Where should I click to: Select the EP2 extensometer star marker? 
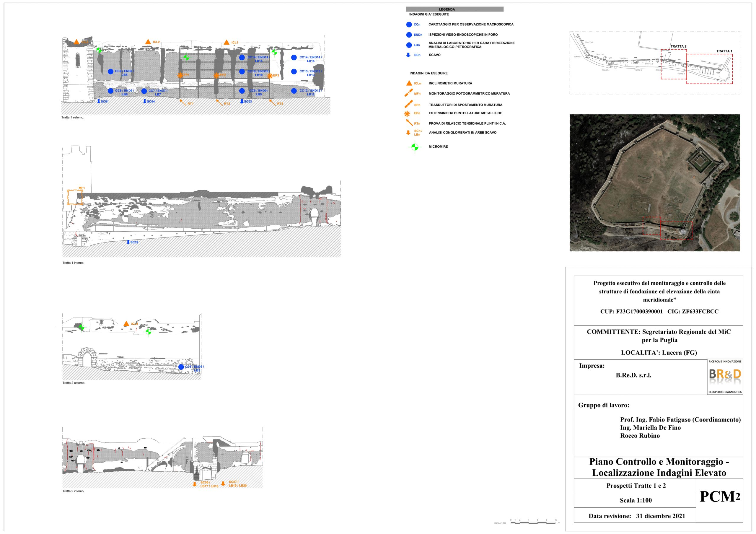(216, 75)
